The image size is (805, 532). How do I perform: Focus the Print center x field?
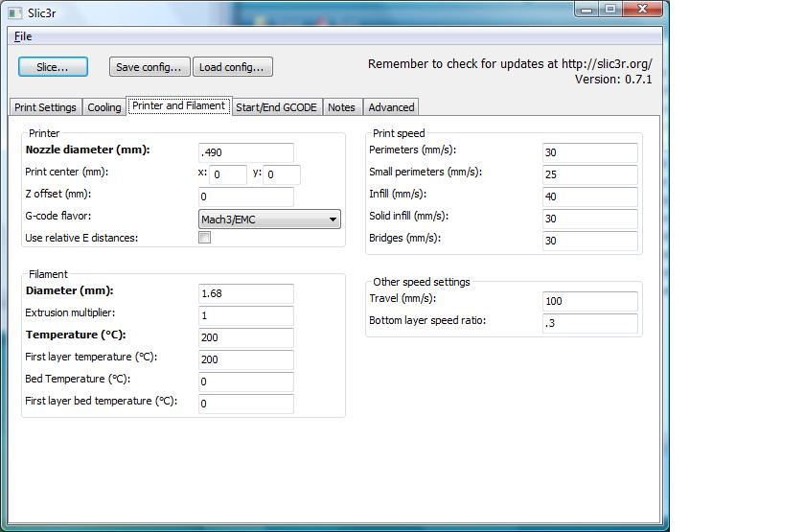pos(228,175)
